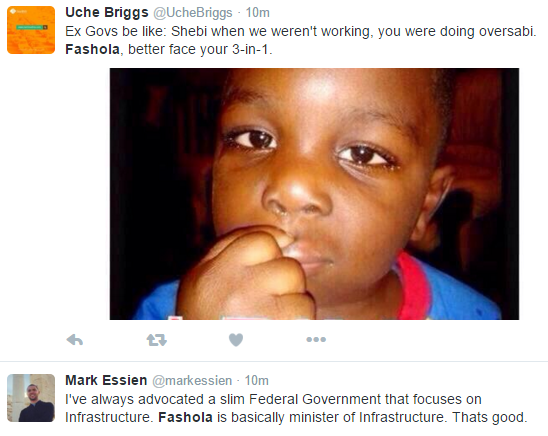The width and height of the screenshot is (548, 436).
Task: Like the tweet with heart icon
Action: point(236,340)
